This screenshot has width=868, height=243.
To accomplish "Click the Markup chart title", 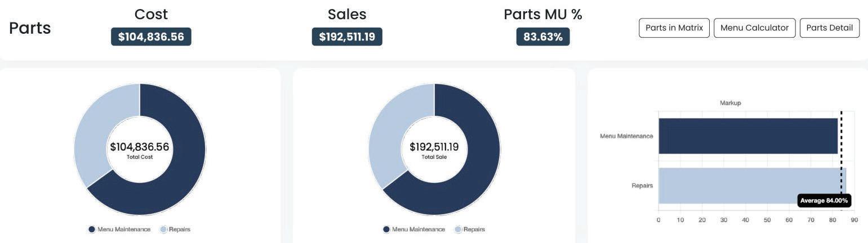I will click(x=730, y=103).
